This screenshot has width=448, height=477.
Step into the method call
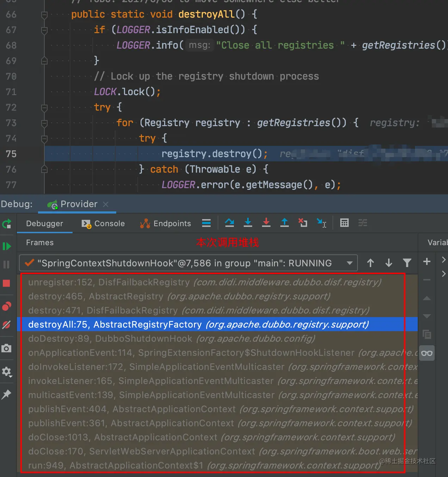pyautogui.click(x=248, y=223)
